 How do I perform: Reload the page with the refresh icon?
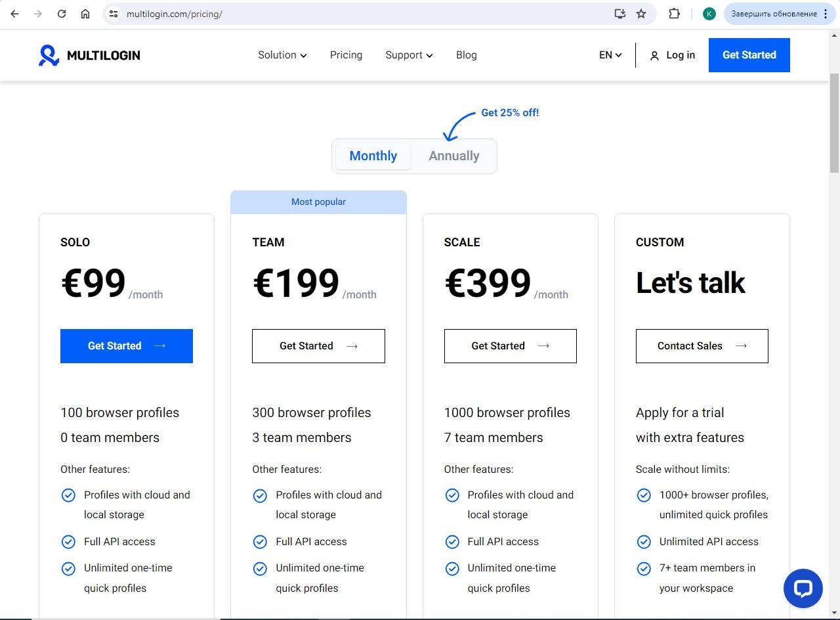pyautogui.click(x=62, y=14)
